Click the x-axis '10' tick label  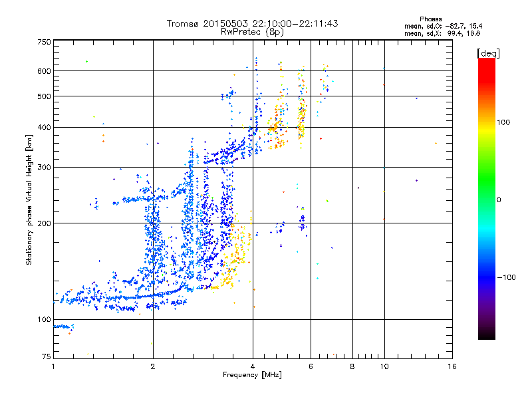pos(384,366)
